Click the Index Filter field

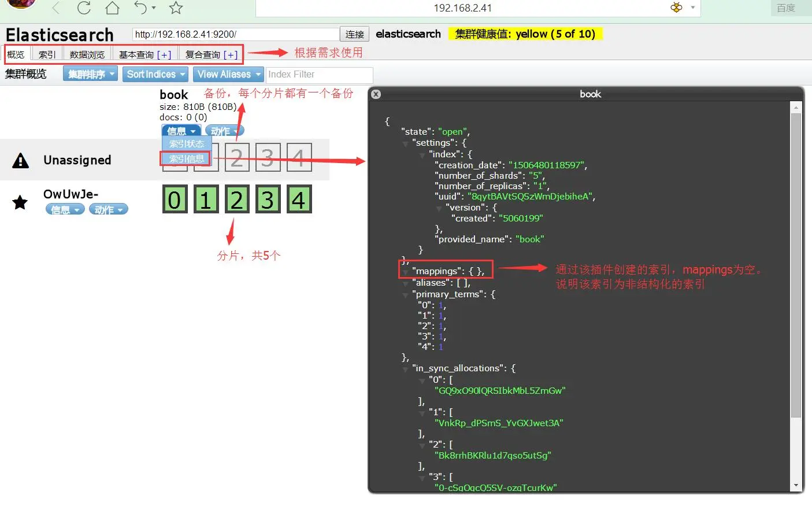320,75
